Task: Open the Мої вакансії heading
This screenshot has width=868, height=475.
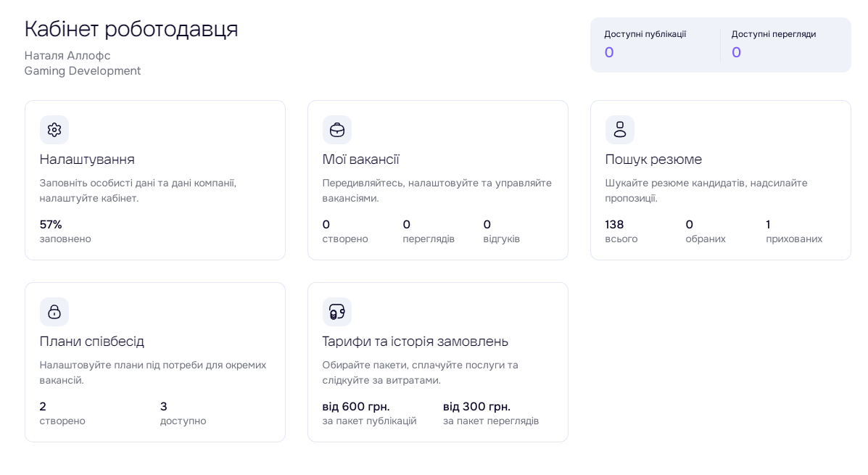Action: point(360,159)
